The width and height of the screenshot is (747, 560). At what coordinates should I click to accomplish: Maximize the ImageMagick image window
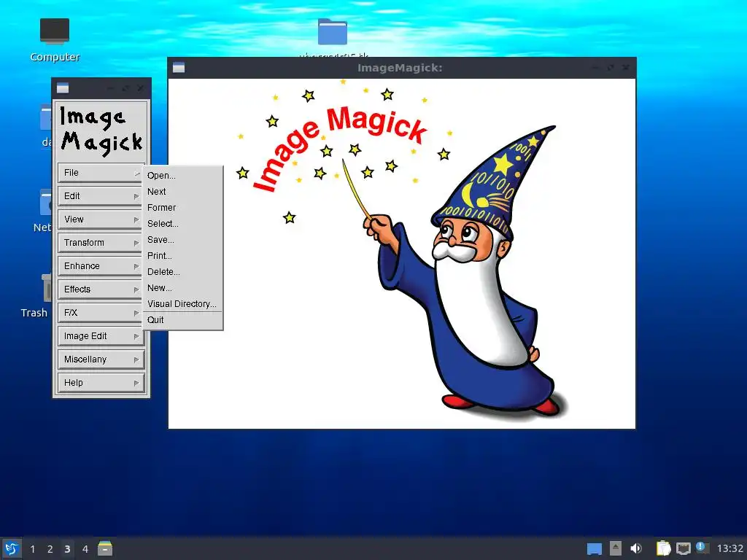(611, 68)
